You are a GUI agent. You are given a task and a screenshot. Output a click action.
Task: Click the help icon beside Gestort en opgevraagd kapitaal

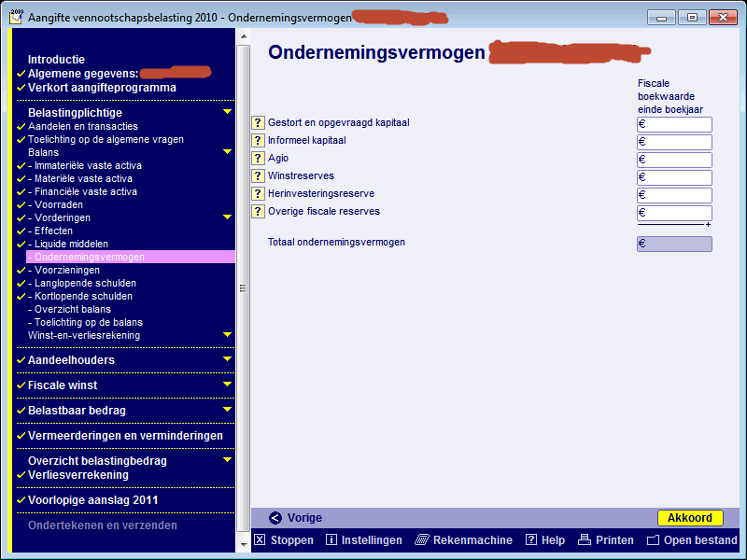click(x=259, y=124)
